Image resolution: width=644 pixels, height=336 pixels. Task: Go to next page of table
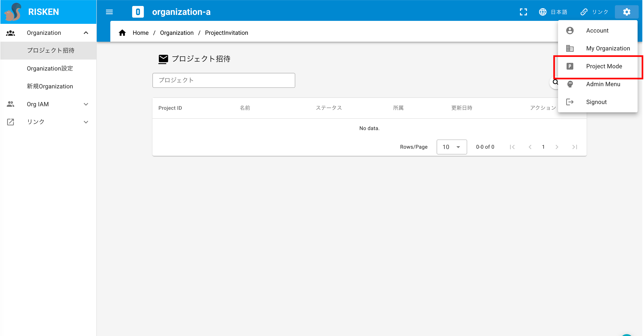557,147
